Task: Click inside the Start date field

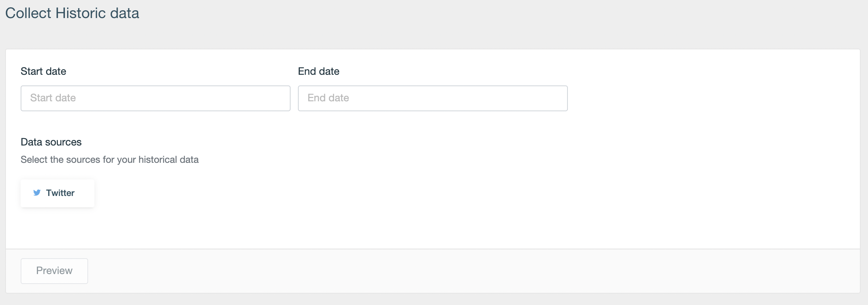Action: click(x=156, y=98)
